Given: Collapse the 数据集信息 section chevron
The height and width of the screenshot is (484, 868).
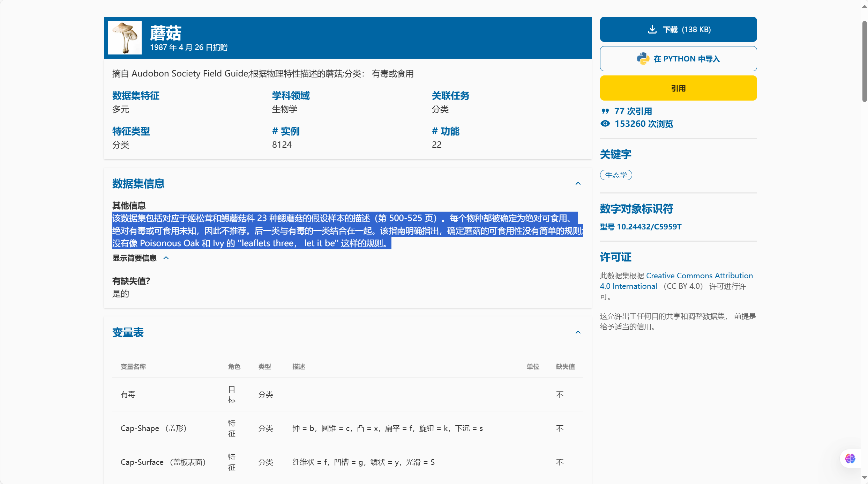Looking at the screenshot, I should pyautogui.click(x=578, y=184).
